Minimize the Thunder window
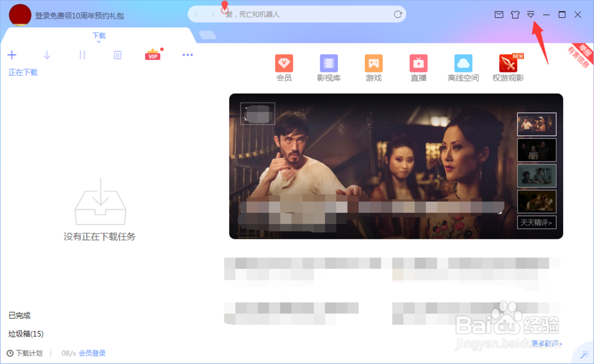Screen dimensions: 594x364 (546, 14)
